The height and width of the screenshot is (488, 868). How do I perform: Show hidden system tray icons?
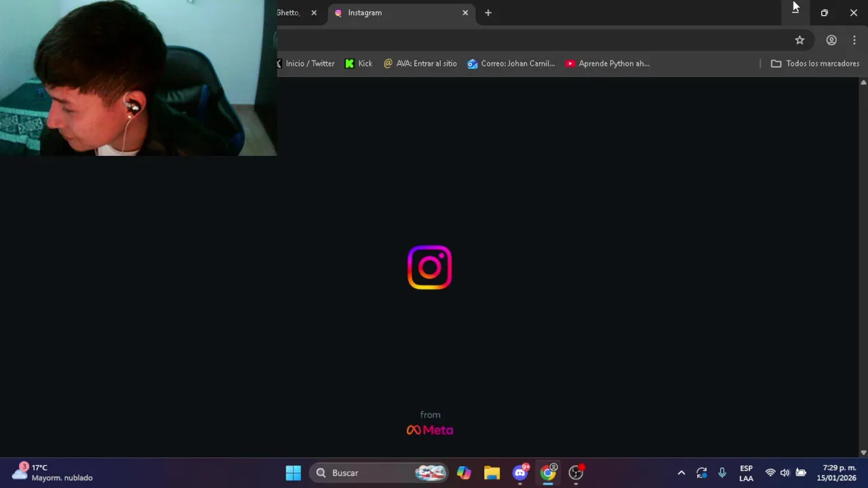click(682, 473)
